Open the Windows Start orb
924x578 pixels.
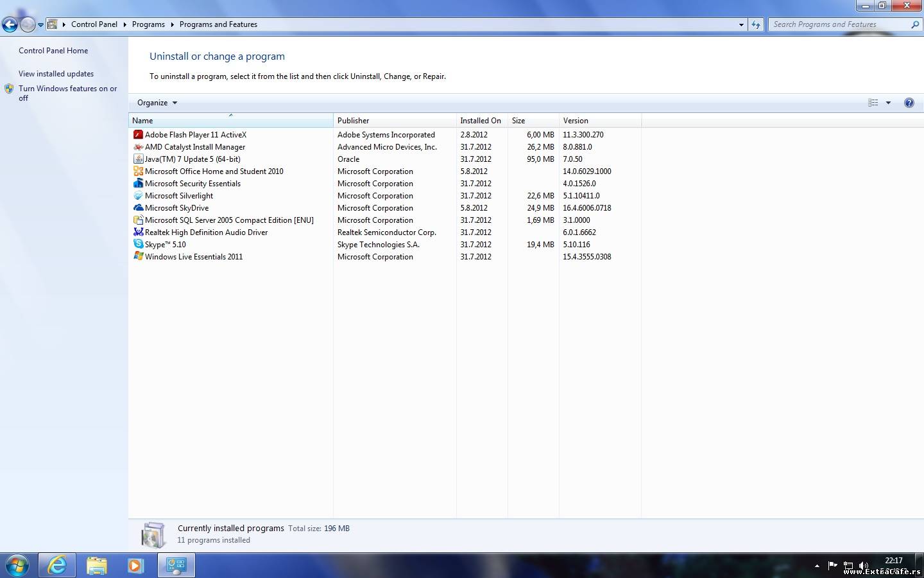pyautogui.click(x=17, y=566)
